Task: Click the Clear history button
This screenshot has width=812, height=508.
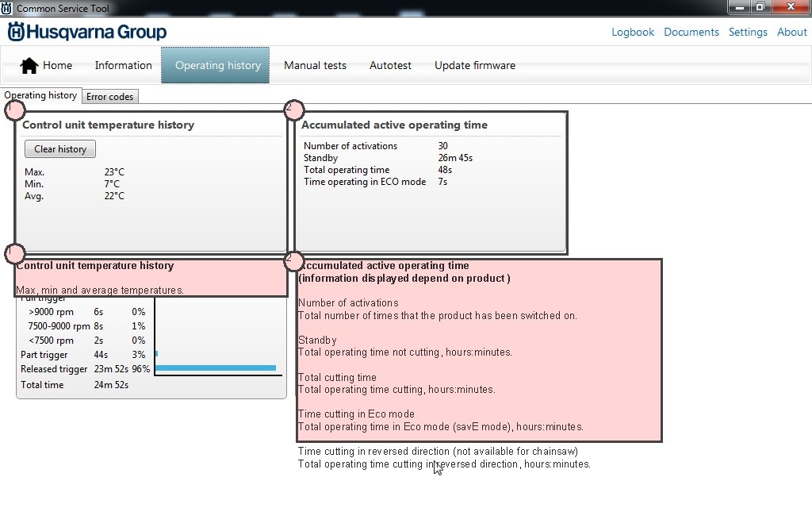Action: pos(60,148)
